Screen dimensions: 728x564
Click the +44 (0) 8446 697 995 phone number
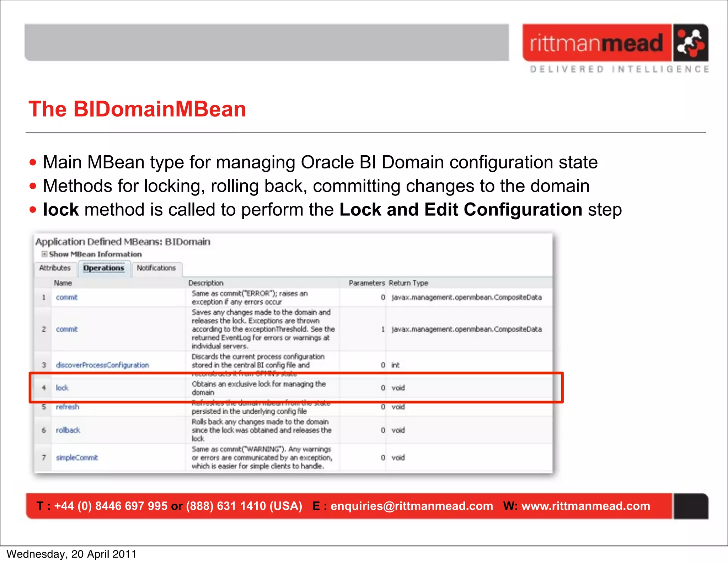tap(111, 506)
